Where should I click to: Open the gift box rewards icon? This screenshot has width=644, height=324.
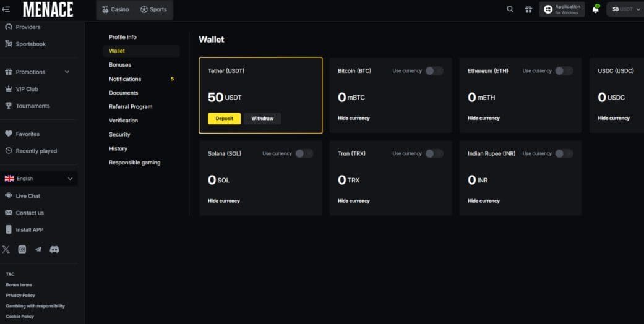(x=528, y=9)
